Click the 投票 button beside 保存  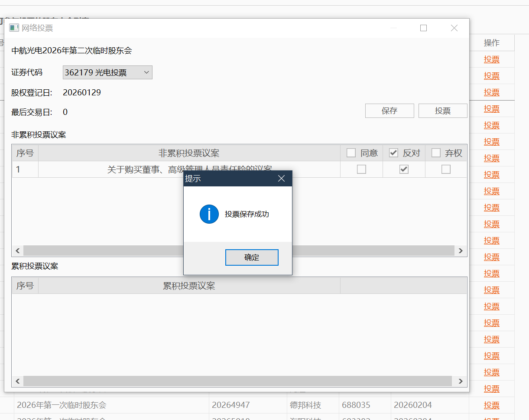tap(443, 111)
